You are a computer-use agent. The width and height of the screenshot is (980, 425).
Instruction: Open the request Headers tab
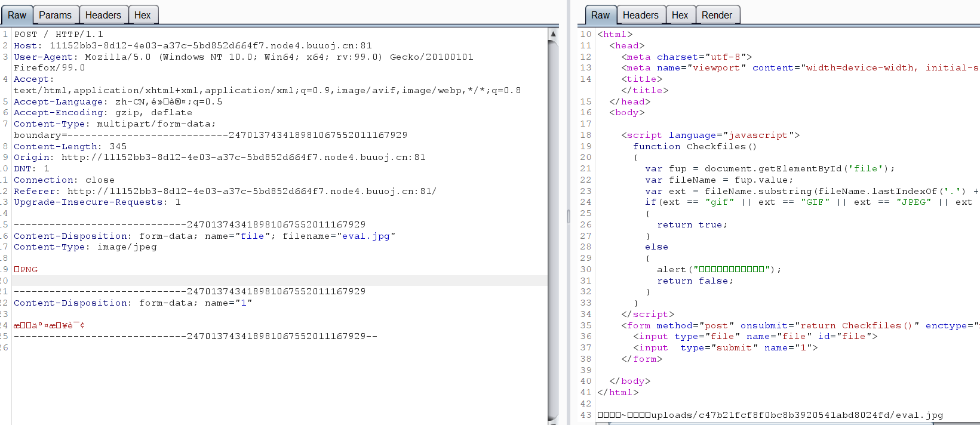click(103, 15)
